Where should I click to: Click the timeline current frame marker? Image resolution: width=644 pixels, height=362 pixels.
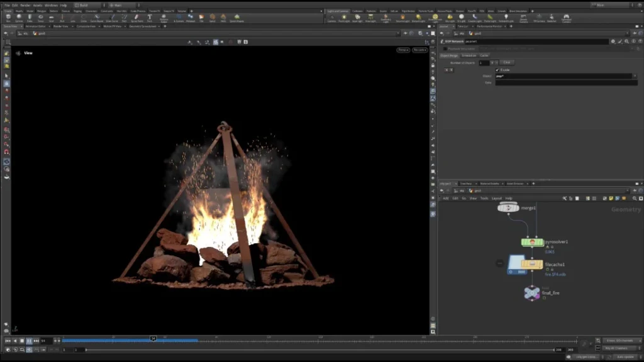(153, 339)
